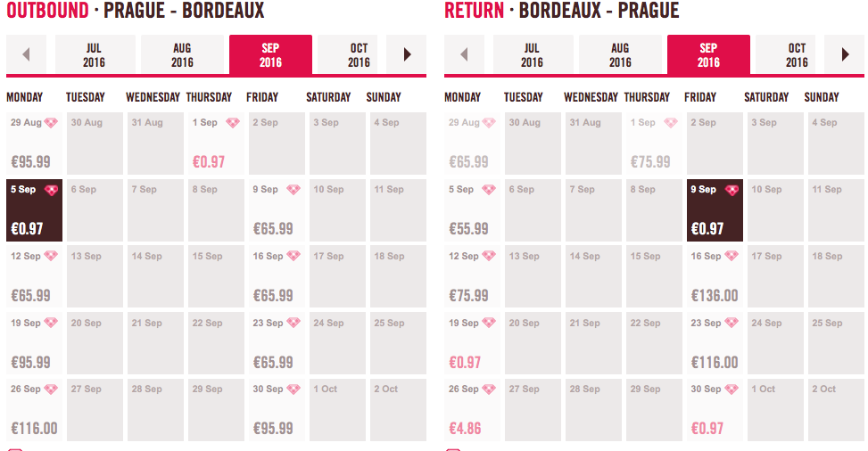Choose outbound 30 Sep fare €95.99
Image resolution: width=868 pixels, height=451 pixels.
[277, 410]
